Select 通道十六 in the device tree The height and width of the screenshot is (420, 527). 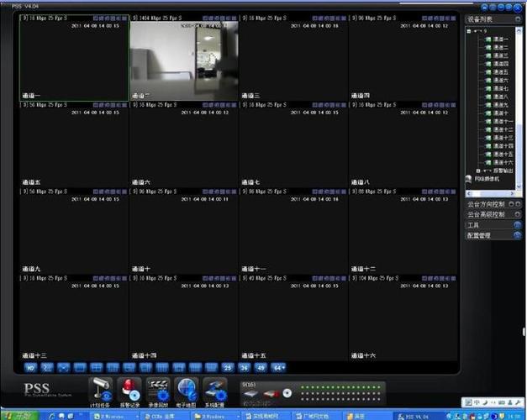pyautogui.click(x=499, y=162)
